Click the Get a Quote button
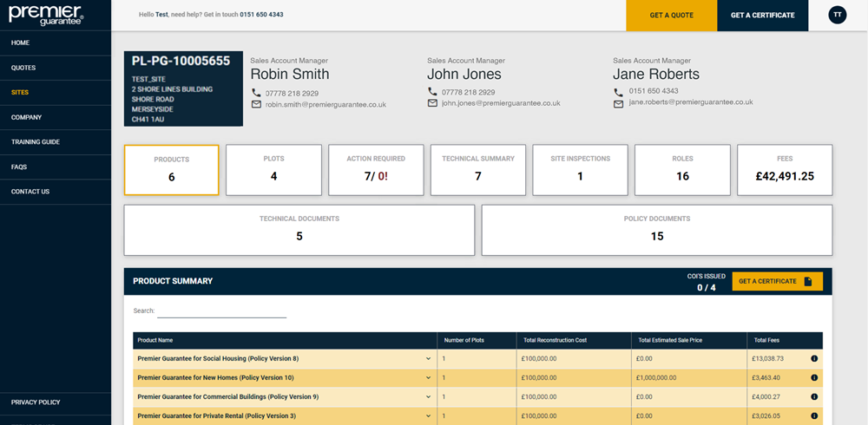The height and width of the screenshot is (425, 868). tap(672, 16)
